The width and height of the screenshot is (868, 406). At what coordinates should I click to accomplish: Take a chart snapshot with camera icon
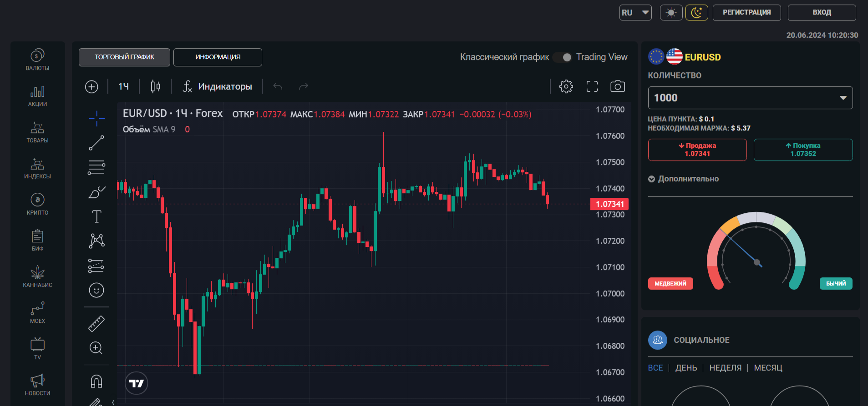tap(617, 86)
